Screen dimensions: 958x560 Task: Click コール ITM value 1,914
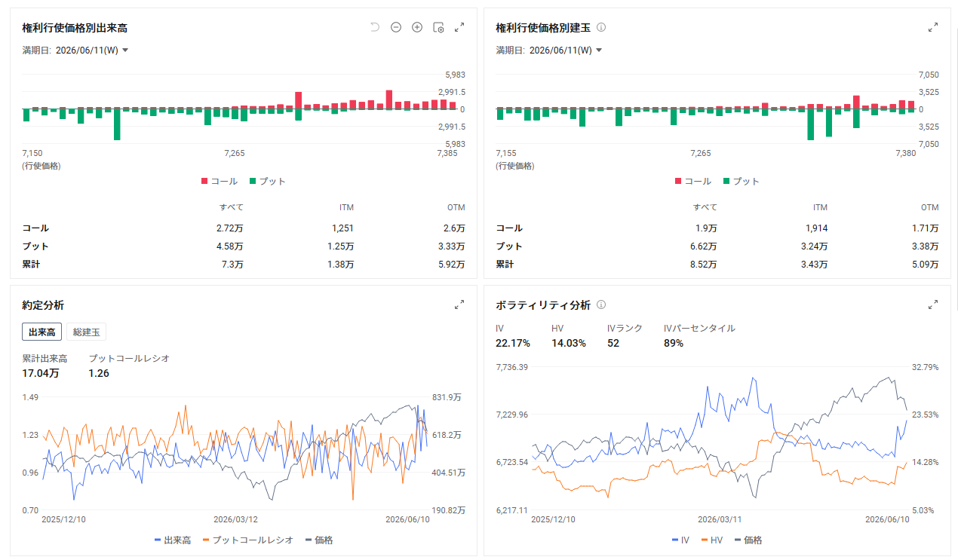(817, 228)
